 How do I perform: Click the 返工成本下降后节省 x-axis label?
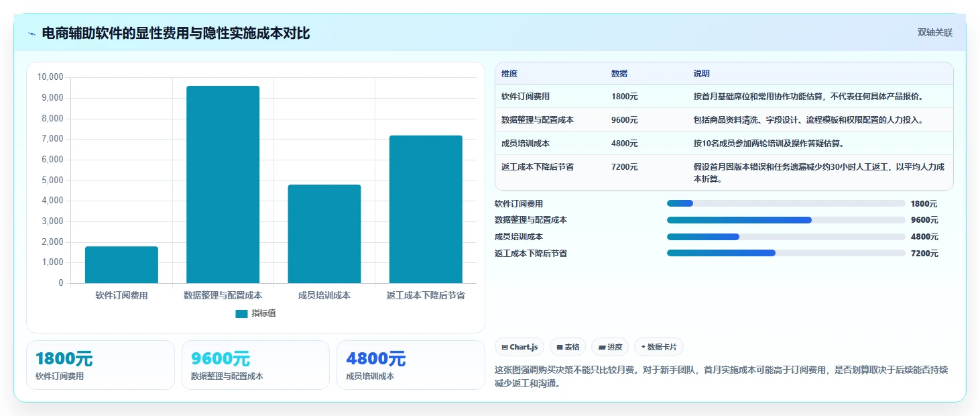click(x=426, y=295)
